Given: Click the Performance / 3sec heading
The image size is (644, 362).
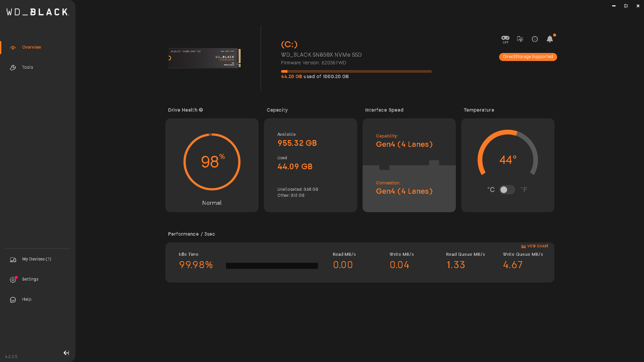Looking at the screenshot, I should [x=192, y=234].
